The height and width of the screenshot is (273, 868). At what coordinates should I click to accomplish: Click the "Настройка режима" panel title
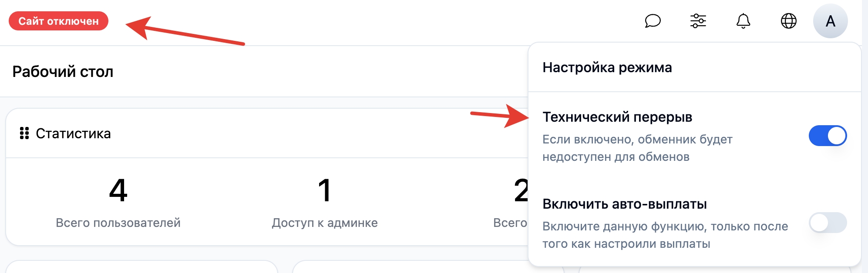pyautogui.click(x=607, y=67)
